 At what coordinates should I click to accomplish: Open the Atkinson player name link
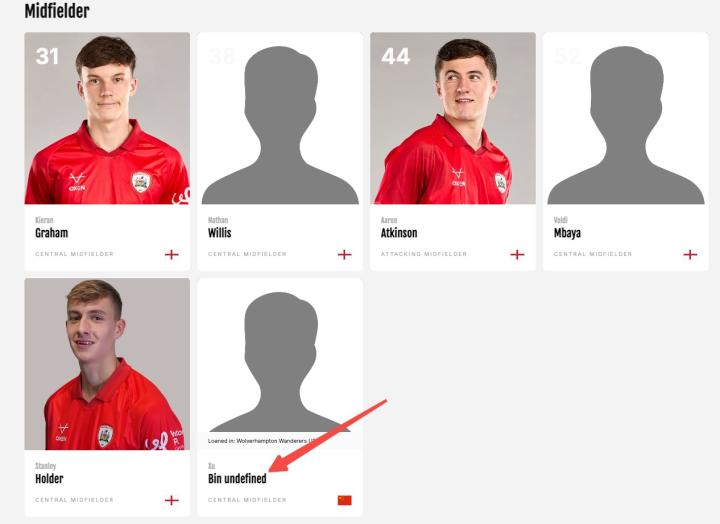(x=399, y=233)
